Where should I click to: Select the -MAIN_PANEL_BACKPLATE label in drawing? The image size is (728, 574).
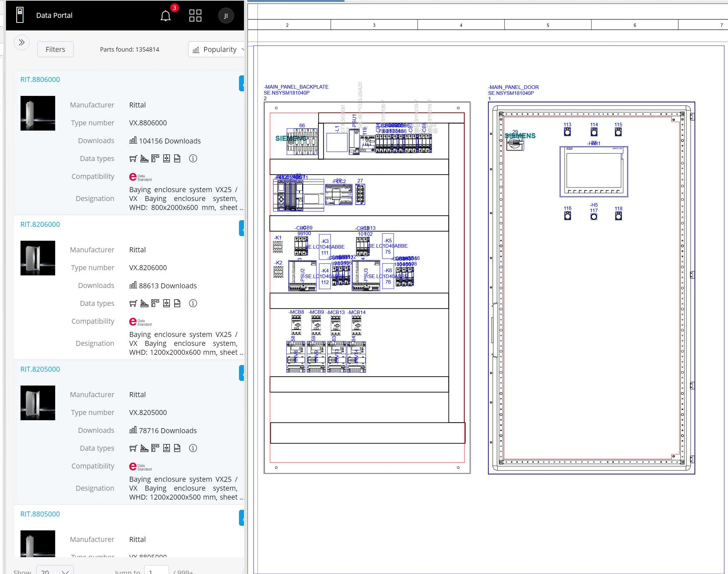click(296, 87)
